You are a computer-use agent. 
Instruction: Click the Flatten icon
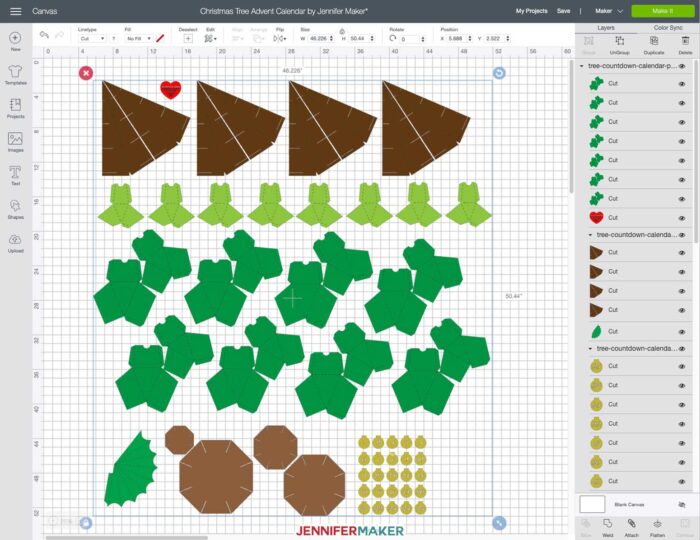tap(657, 523)
